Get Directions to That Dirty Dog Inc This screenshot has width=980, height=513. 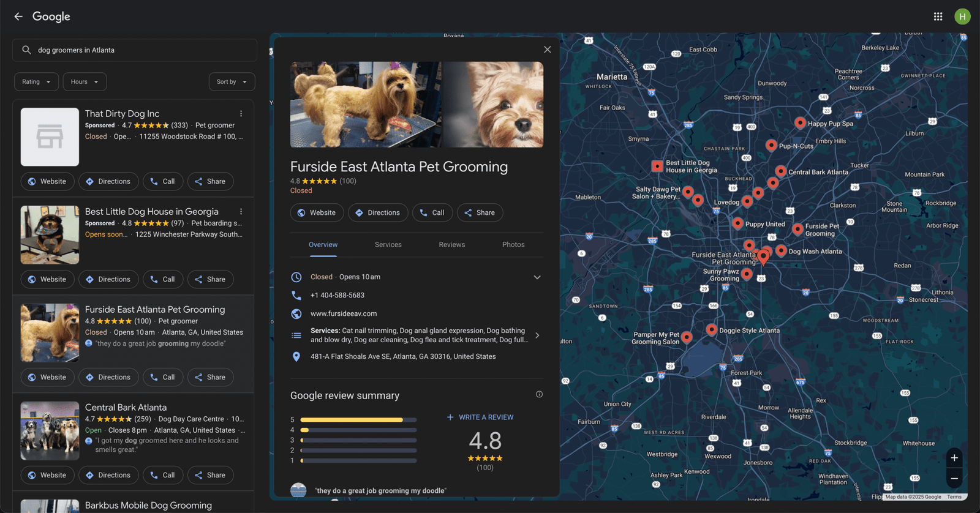108,181
